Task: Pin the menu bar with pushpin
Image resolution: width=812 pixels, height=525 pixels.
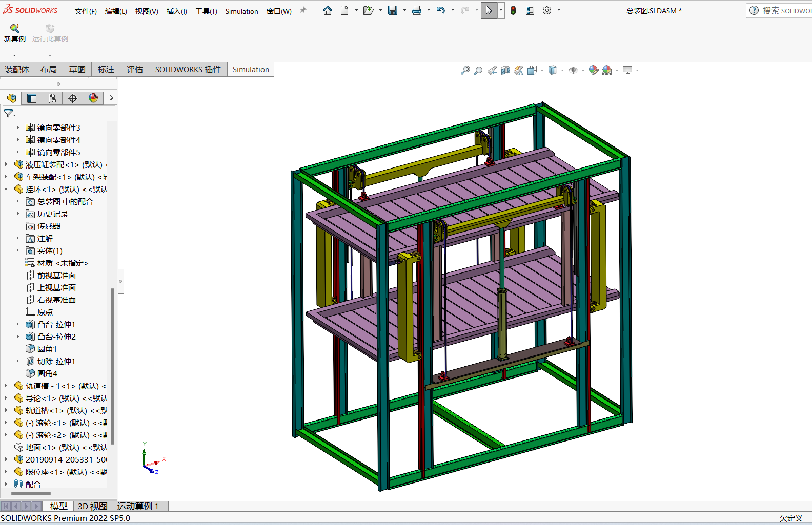Action: (303, 10)
